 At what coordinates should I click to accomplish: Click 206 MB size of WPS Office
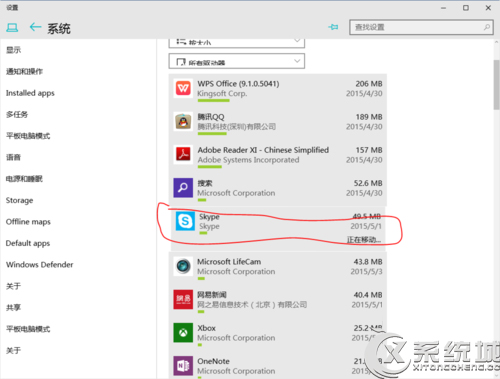coord(369,84)
